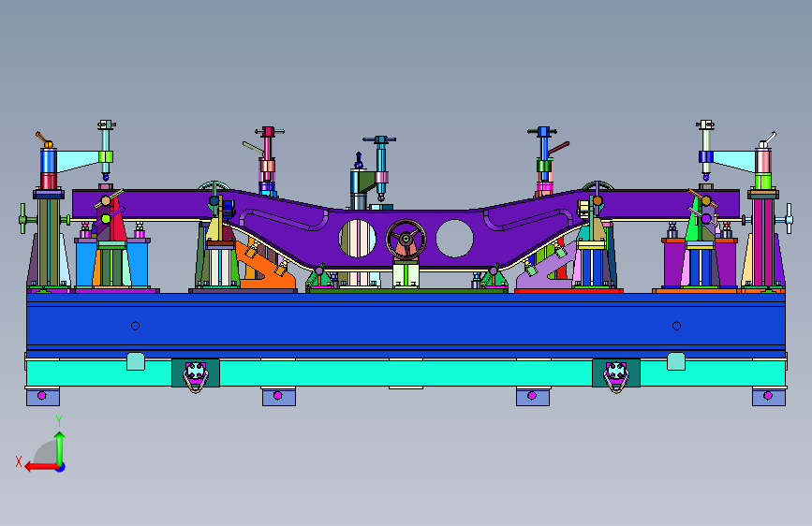Select the light-blue star knob at far right
The image size is (812, 526).
pos(790,218)
